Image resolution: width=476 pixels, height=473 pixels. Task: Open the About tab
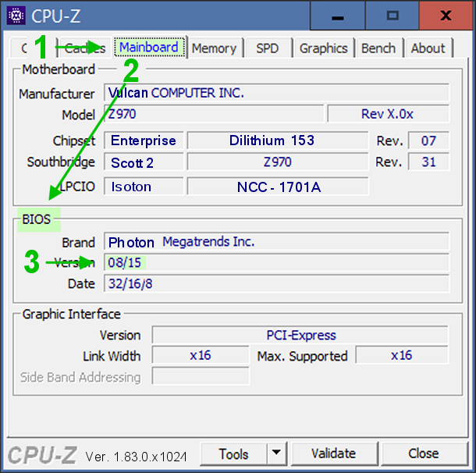pos(428,48)
